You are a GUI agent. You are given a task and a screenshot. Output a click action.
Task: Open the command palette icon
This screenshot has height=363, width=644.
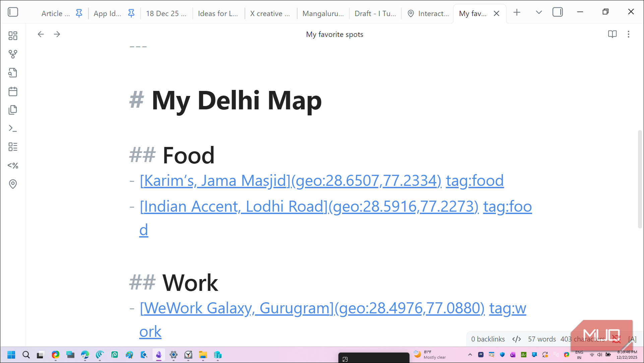point(13,128)
